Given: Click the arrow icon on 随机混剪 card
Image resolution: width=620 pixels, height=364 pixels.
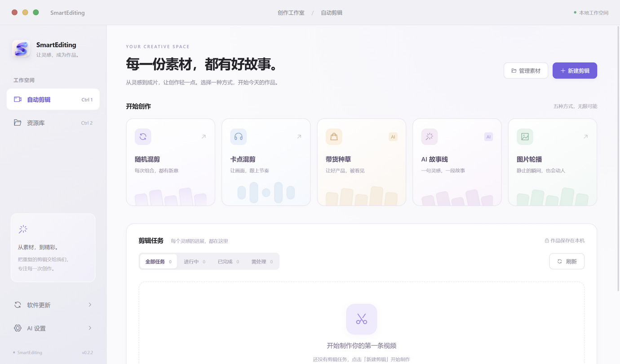Looking at the screenshot, I should [x=204, y=136].
